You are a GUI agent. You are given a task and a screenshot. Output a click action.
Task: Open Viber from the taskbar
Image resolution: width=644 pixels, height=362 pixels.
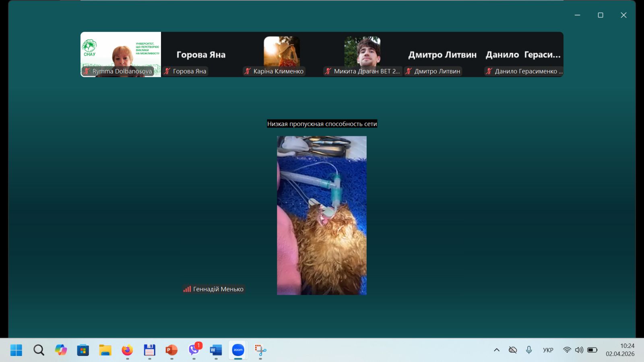[194, 350]
